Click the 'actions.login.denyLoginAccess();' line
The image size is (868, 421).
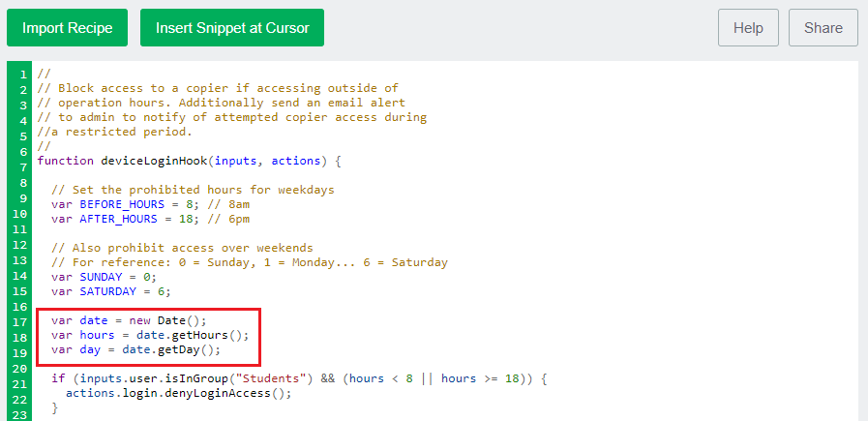pos(178,393)
